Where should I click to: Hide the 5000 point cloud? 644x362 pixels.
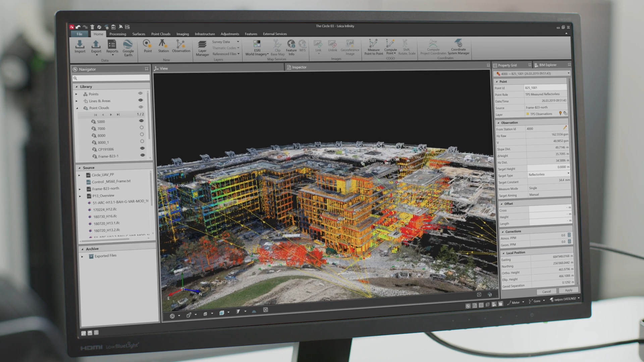[x=142, y=121]
